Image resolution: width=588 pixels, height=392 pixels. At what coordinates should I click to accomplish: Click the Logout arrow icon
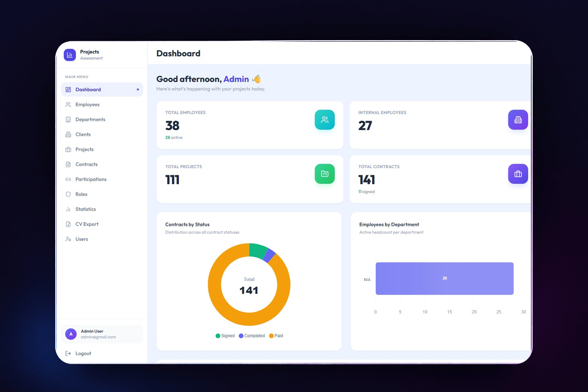click(x=68, y=353)
